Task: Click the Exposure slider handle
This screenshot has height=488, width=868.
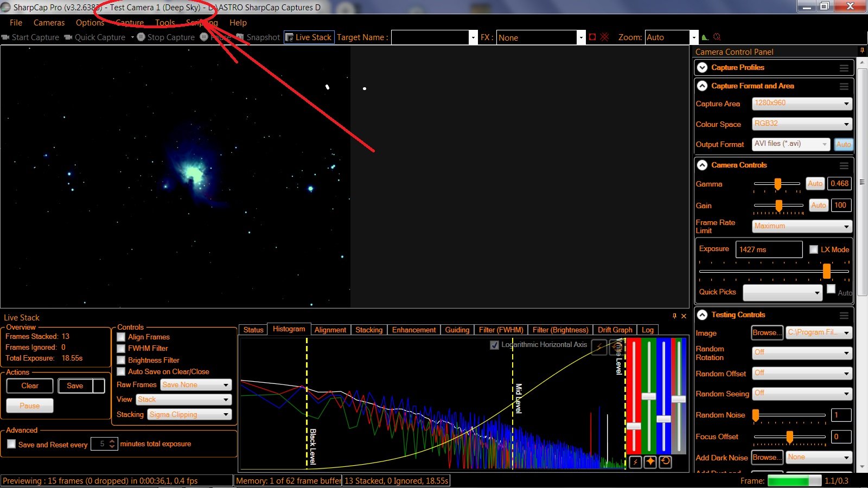Action: (827, 271)
